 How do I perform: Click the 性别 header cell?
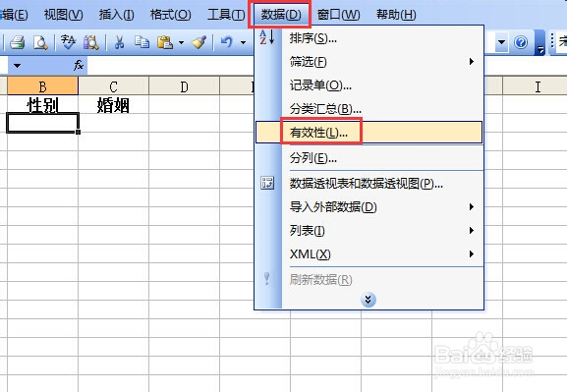42,104
